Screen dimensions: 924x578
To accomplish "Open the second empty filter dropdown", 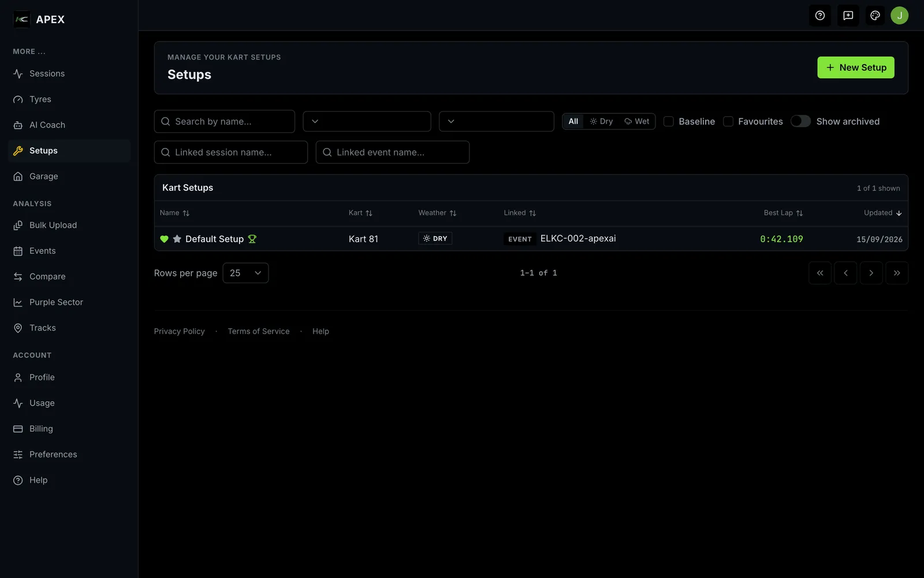I will click(496, 121).
